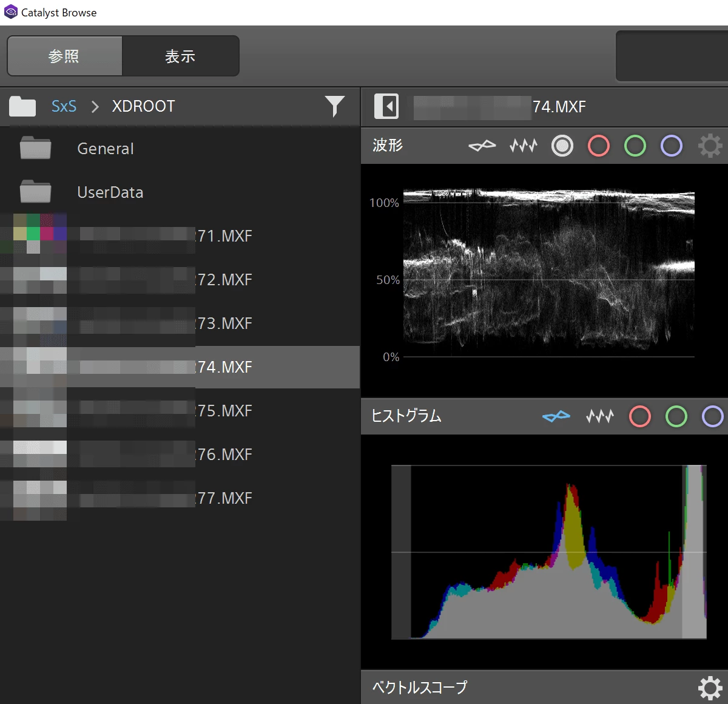Select parade waveform mode in 波形 panel
Image resolution: width=728 pixels, height=704 pixels.
(x=524, y=146)
